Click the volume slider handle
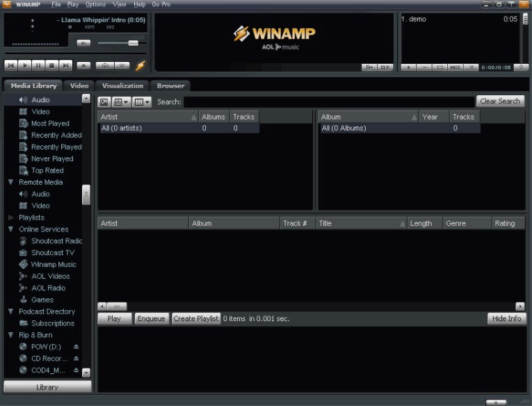 pyautogui.click(x=133, y=43)
